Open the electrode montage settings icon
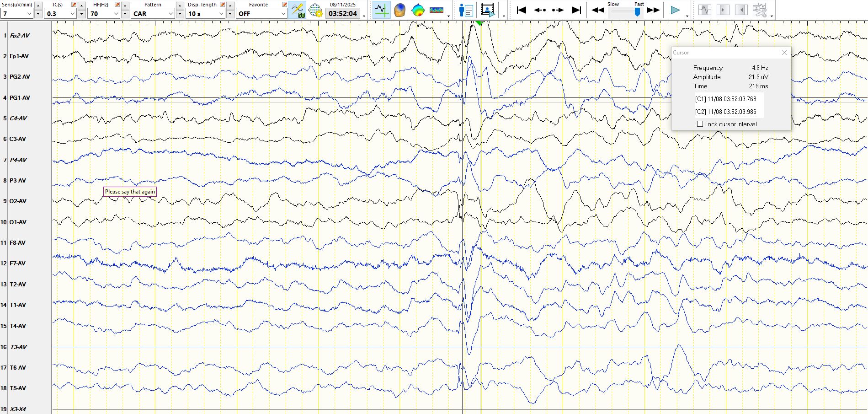The height and width of the screenshot is (414, 868). 315,10
